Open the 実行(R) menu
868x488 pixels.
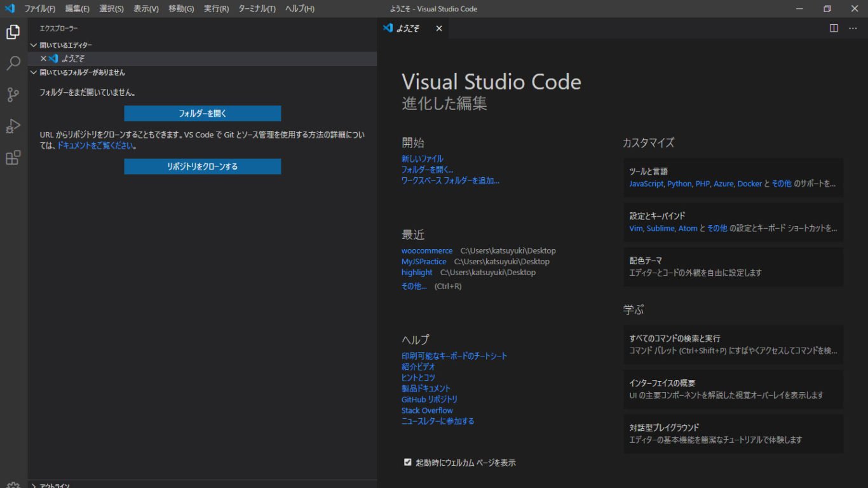click(216, 9)
